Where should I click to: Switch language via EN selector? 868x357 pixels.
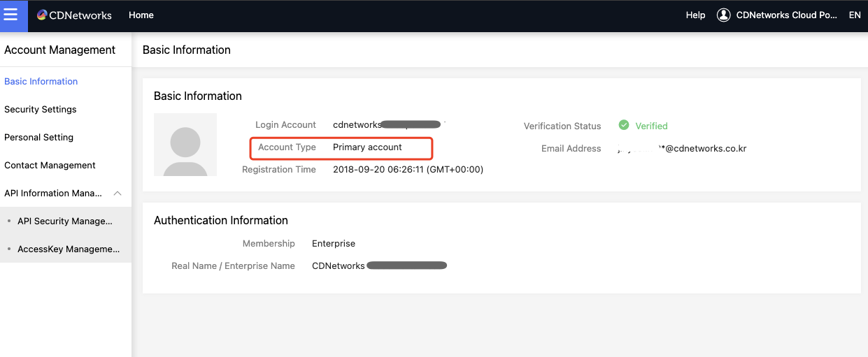pyautogui.click(x=855, y=15)
